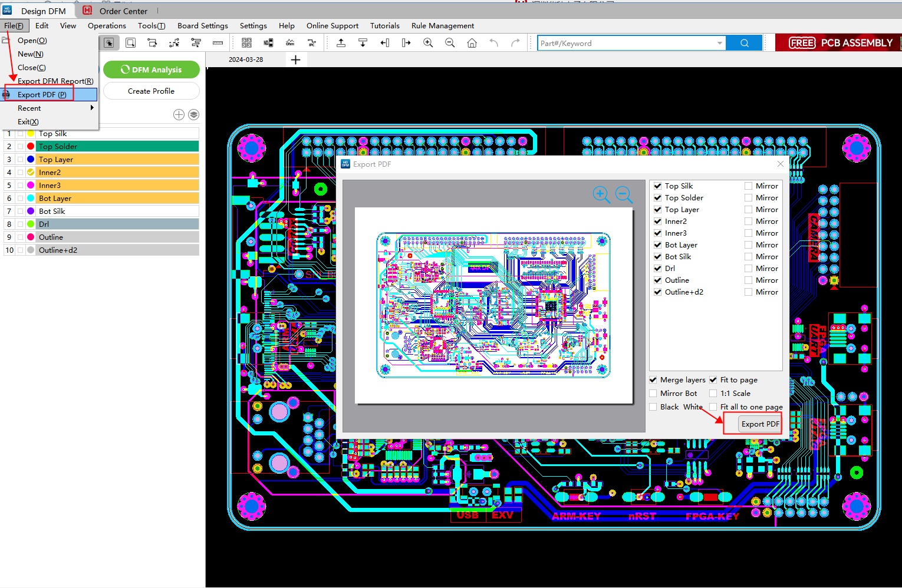Image resolution: width=902 pixels, height=588 pixels.
Task: Open the Board Settings menu
Action: click(202, 26)
